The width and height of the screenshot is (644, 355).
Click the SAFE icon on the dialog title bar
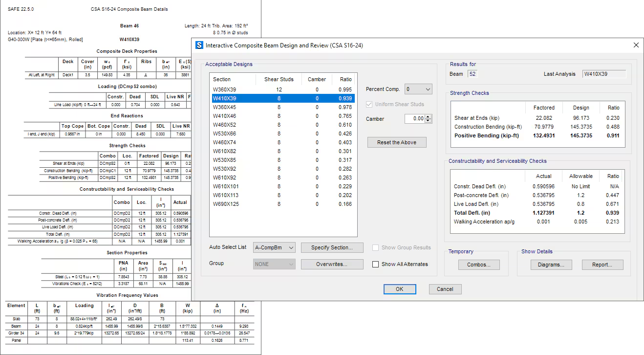198,44
